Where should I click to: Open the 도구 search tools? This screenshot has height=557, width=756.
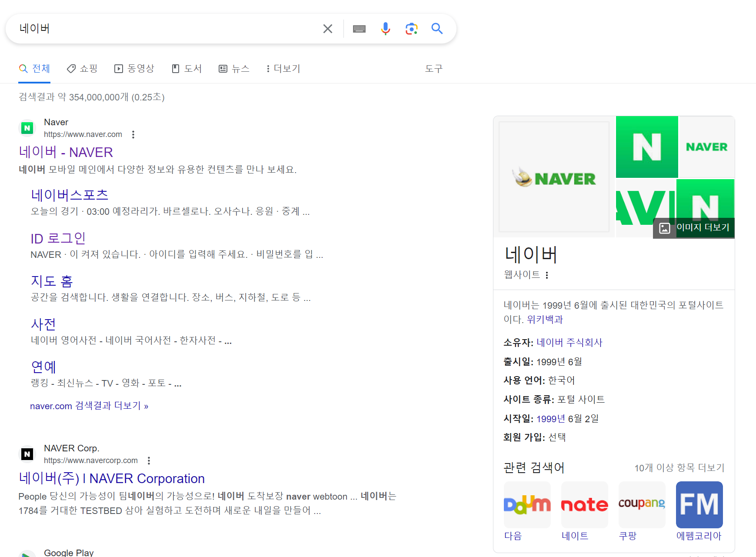click(433, 69)
